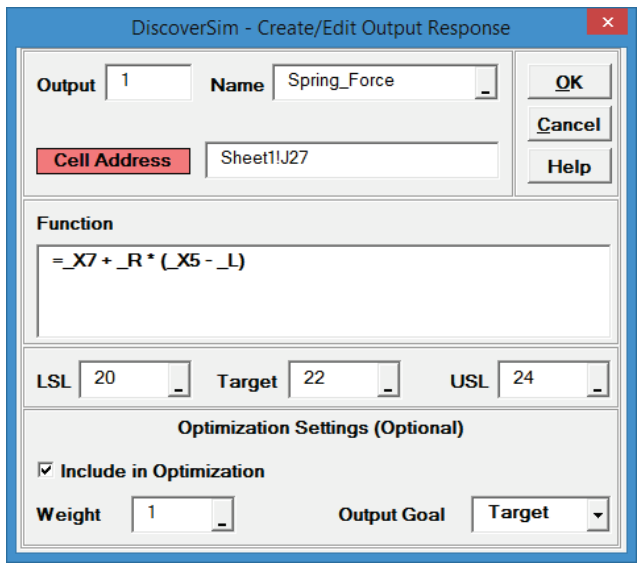Close the Create/Edit Output Response dialog
This screenshot has width=643, height=571.
[607, 26]
